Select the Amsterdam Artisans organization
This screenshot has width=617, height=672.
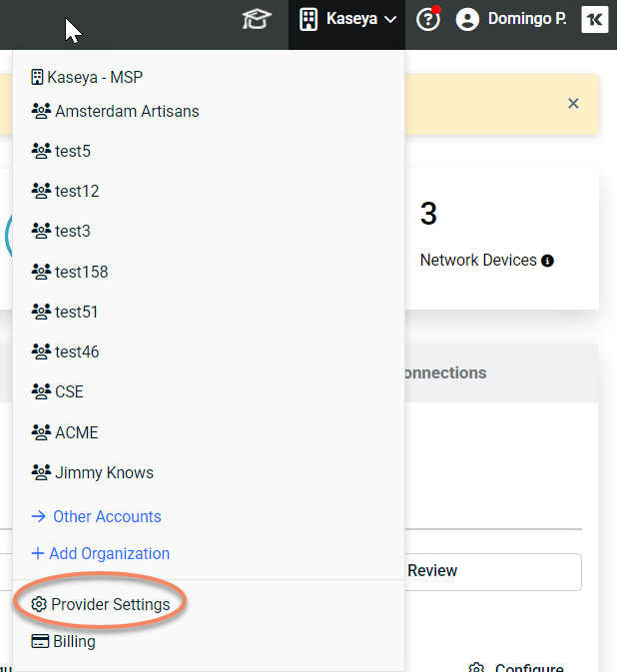[115, 112]
